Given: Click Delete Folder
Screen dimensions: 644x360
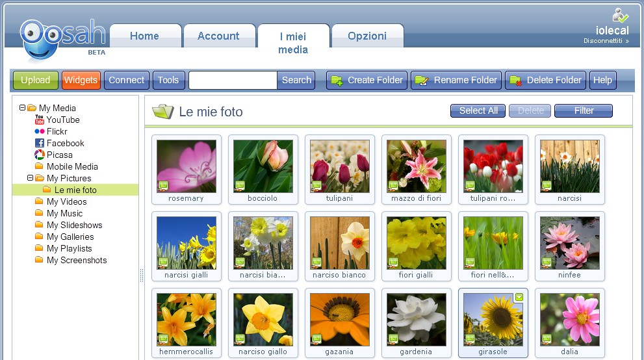Looking at the screenshot, I should (545, 80).
